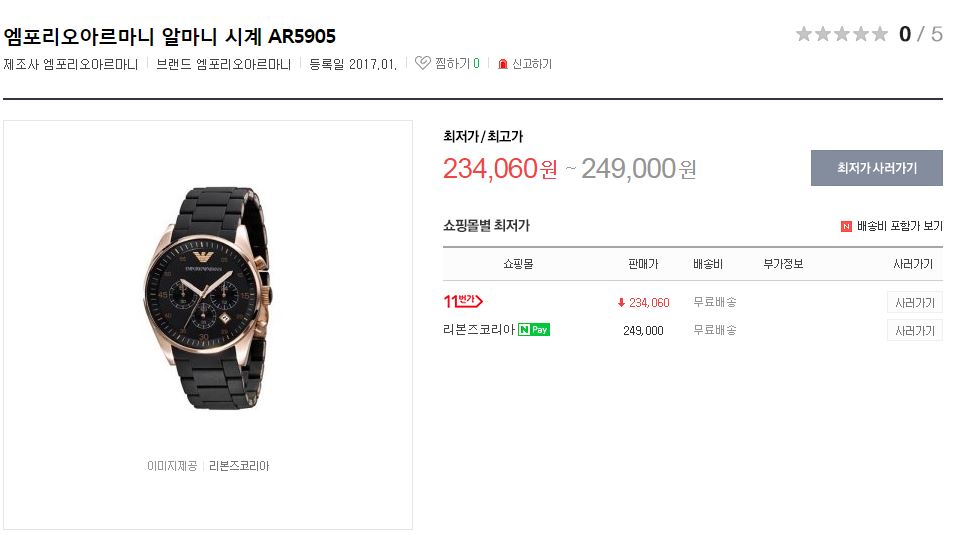Click the fifth rating star
The image size is (975, 542).
[x=879, y=34]
